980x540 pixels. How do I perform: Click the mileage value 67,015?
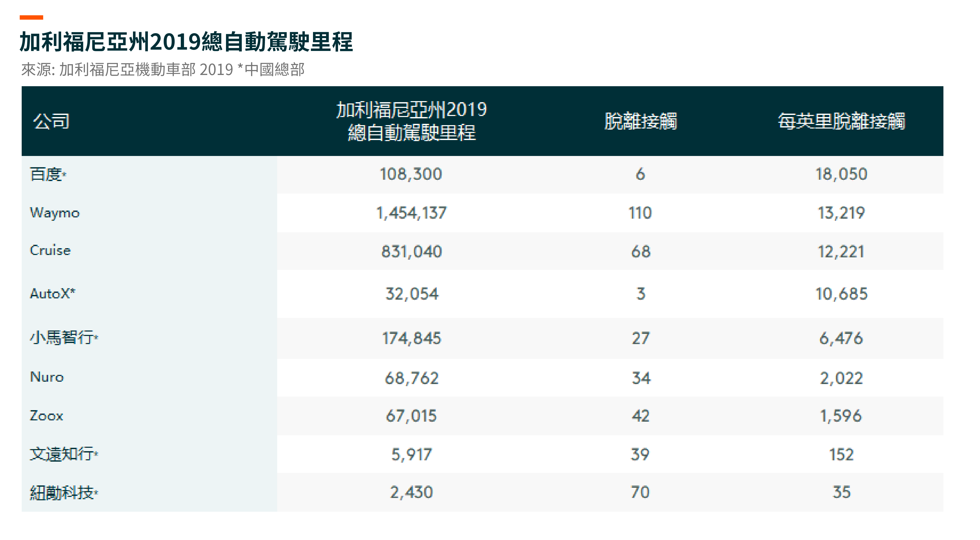[411, 416]
